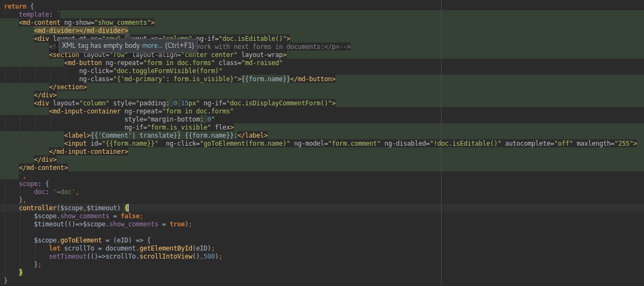Viewport: 644px width, 286px height.
Task: Click the closing </md-input-container> tag
Action: (89, 151)
